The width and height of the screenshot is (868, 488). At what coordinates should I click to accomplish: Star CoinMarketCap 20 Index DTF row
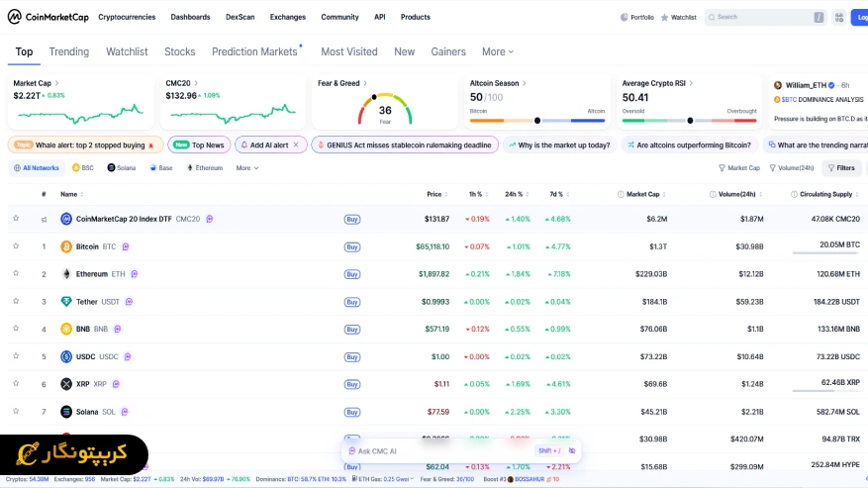pos(16,218)
